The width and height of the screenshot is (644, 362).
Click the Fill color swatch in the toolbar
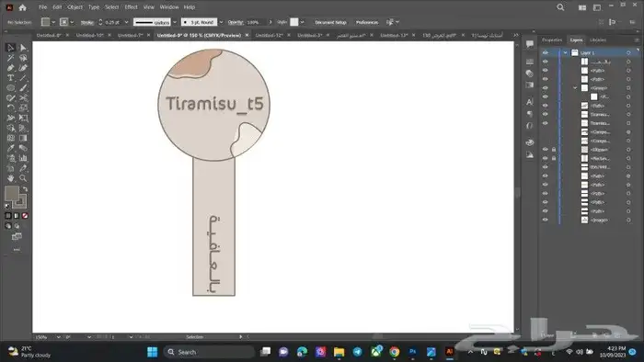click(x=11, y=193)
